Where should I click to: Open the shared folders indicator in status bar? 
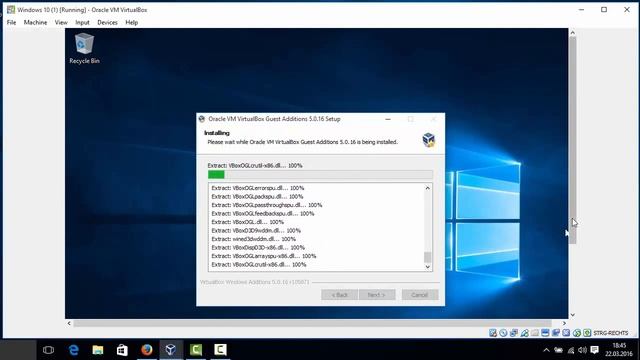click(535, 333)
